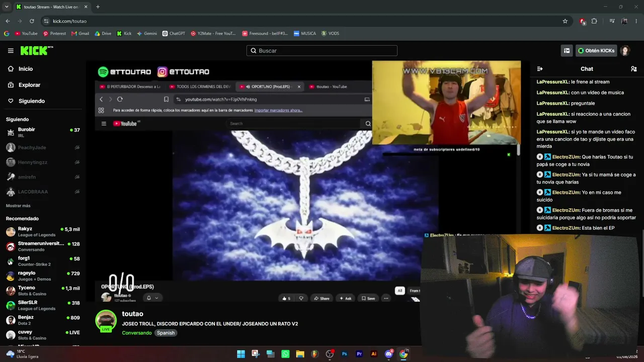Open recommended channel forg1

tap(43, 261)
